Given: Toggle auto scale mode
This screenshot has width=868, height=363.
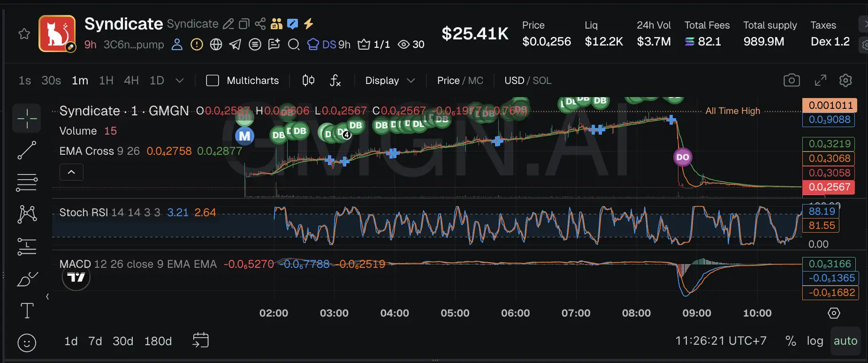Looking at the screenshot, I should pyautogui.click(x=845, y=341).
